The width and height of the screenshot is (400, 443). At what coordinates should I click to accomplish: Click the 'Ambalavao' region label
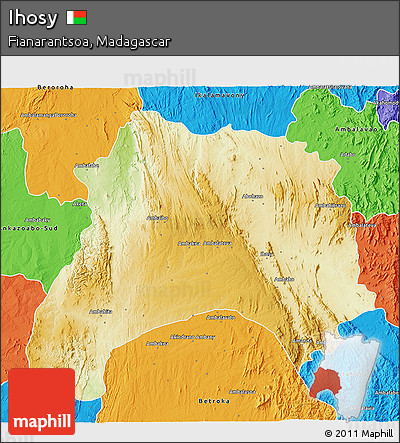(356, 129)
